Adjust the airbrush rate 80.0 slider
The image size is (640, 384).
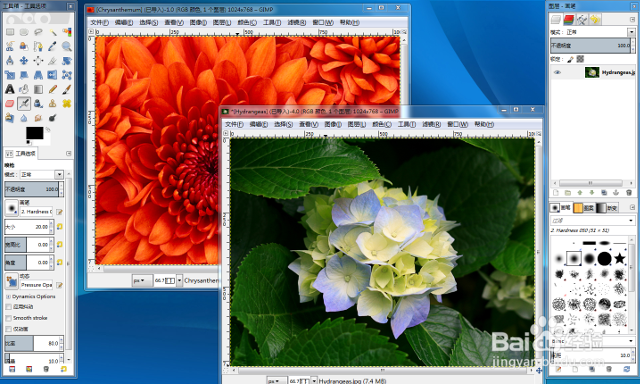(34, 343)
